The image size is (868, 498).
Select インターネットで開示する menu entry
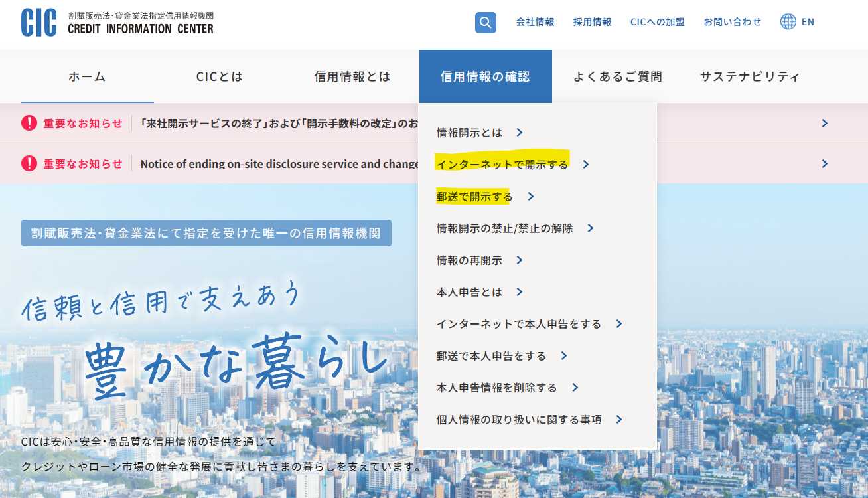pyautogui.click(x=502, y=165)
